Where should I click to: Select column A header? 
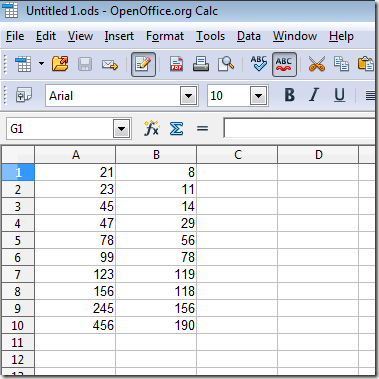click(75, 155)
